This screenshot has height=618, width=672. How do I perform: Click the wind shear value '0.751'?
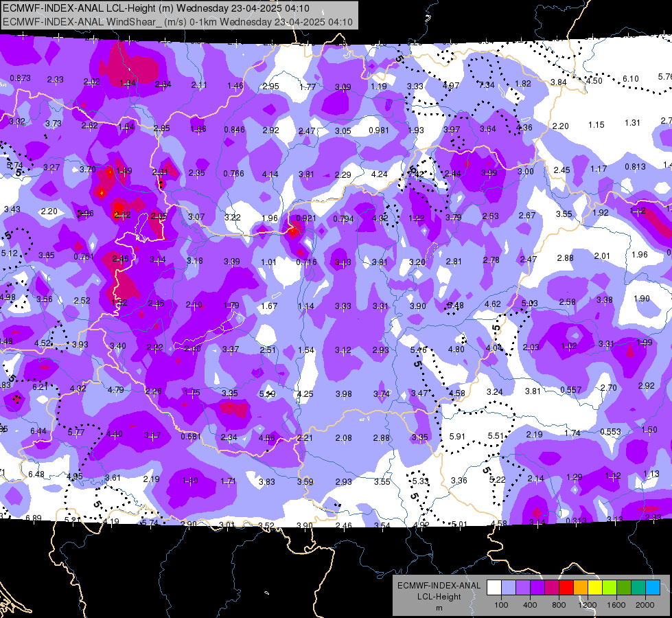(x=84, y=256)
